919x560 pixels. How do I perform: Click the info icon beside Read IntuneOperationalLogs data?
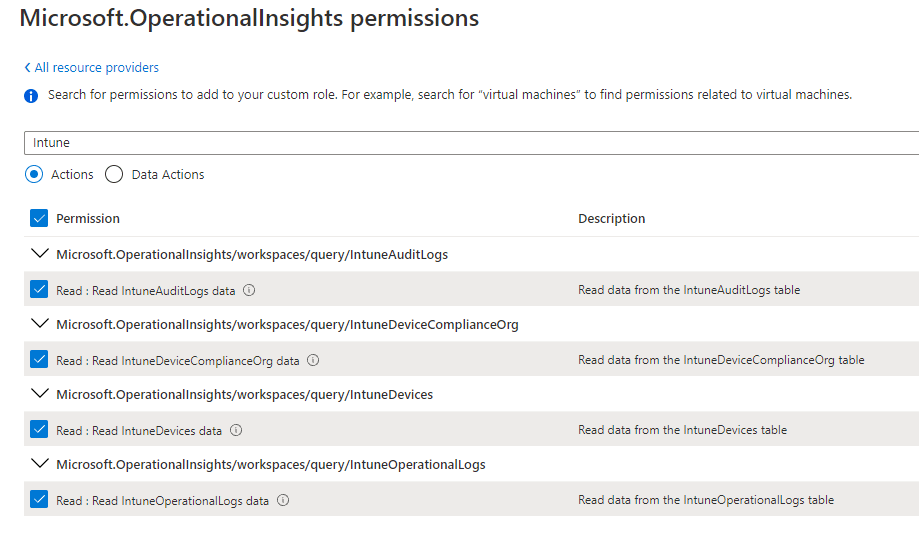(x=283, y=500)
